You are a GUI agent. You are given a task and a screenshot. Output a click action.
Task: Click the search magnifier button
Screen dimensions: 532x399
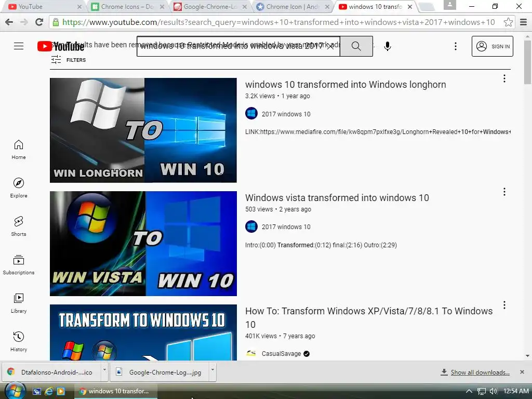(x=356, y=46)
